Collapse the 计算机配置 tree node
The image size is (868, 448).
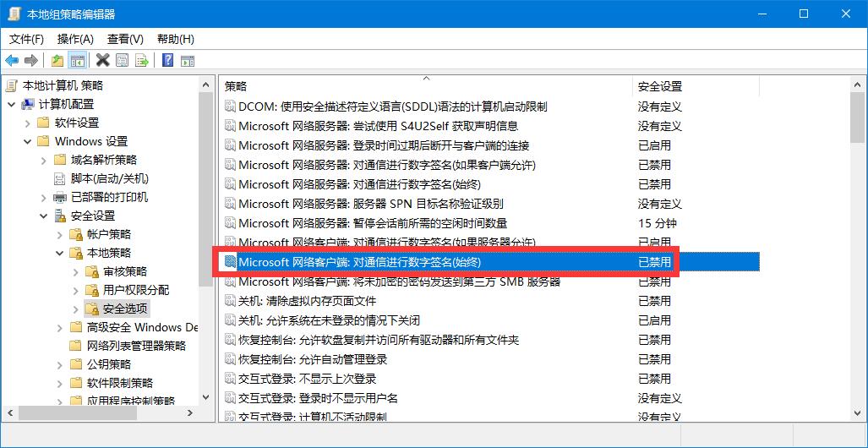(x=12, y=104)
